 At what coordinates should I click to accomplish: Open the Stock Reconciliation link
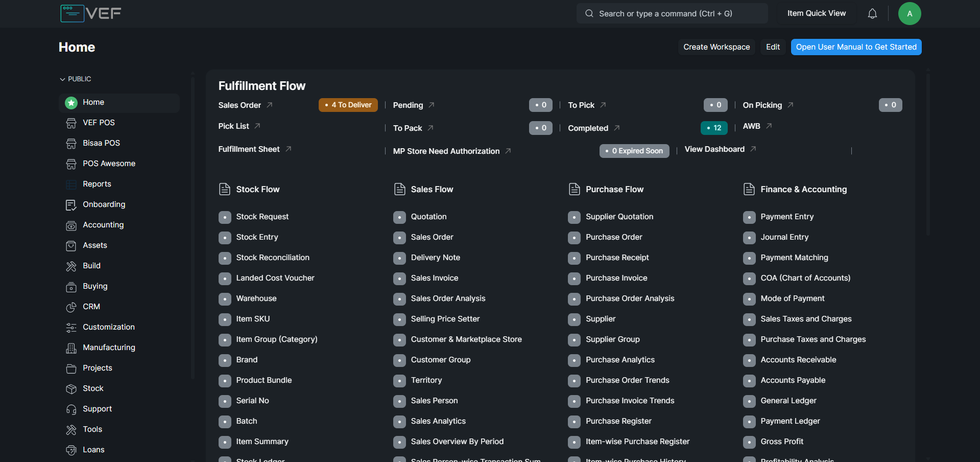point(272,258)
